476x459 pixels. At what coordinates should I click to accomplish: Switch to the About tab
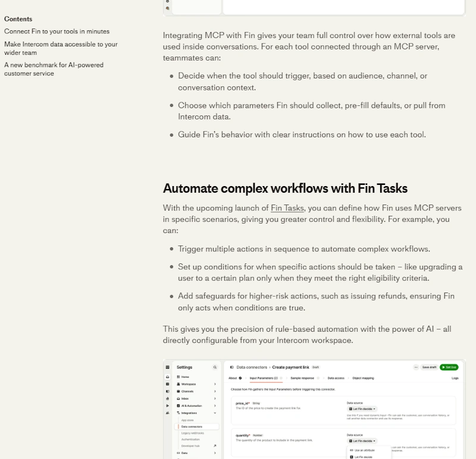pos(233,378)
